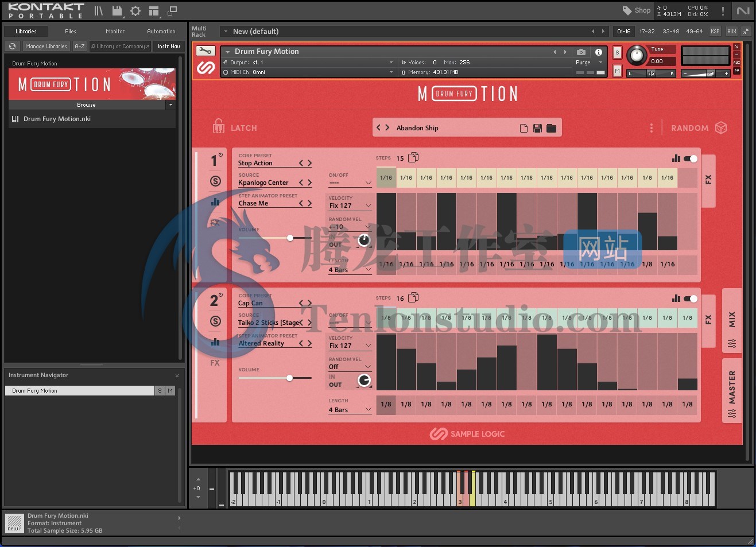
Task: Click the snapshot camera icon
Action: pyautogui.click(x=581, y=52)
